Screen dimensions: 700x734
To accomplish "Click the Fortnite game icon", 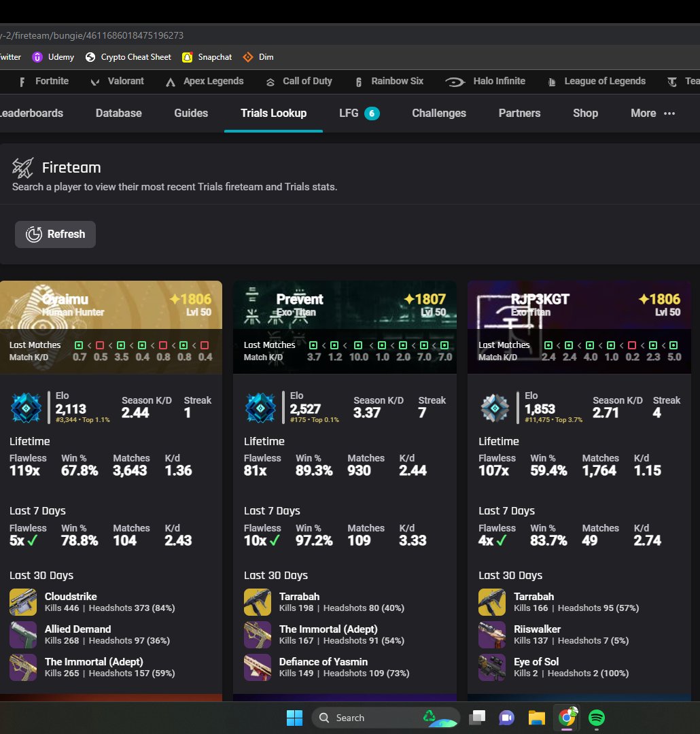I will click(x=22, y=82).
